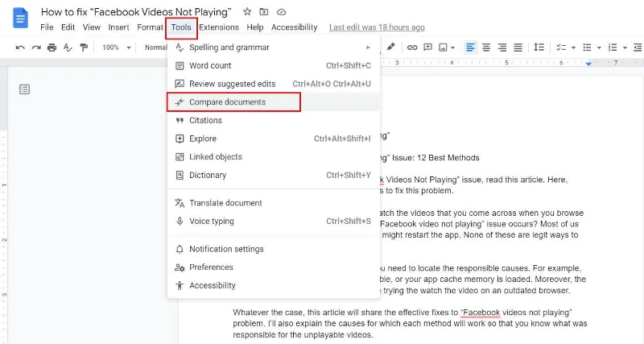Open the Checklist dropdown arrow
Image resolution: width=644 pixels, height=344 pixels.
coord(573,48)
